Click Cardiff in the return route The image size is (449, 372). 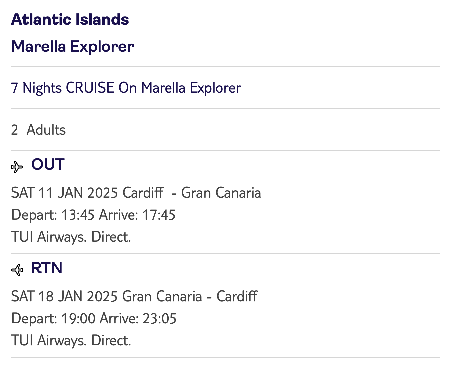pos(237,296)
